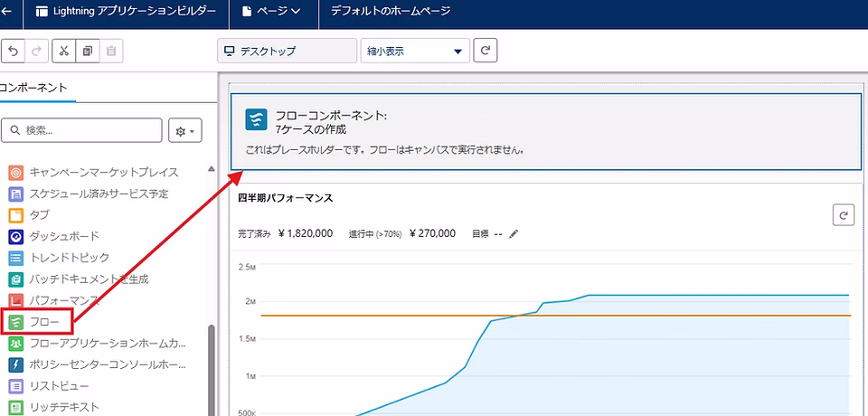The height and width of the screenshot is (416, 868).
Task: Click the paste clipboard button
Action: (111, 51)
